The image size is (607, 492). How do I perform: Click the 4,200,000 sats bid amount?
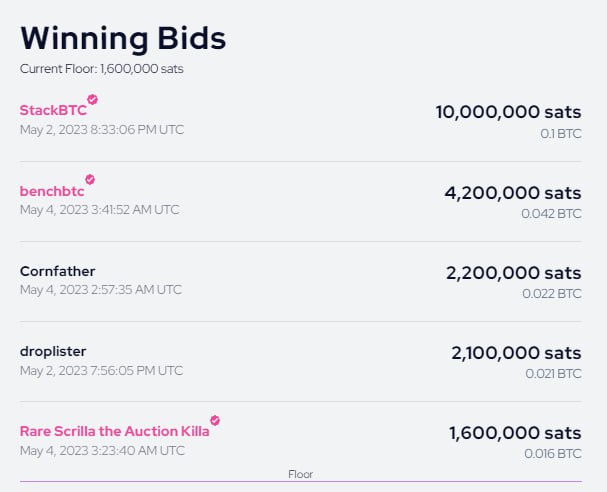pyautogui.click(x=513, y=193)
